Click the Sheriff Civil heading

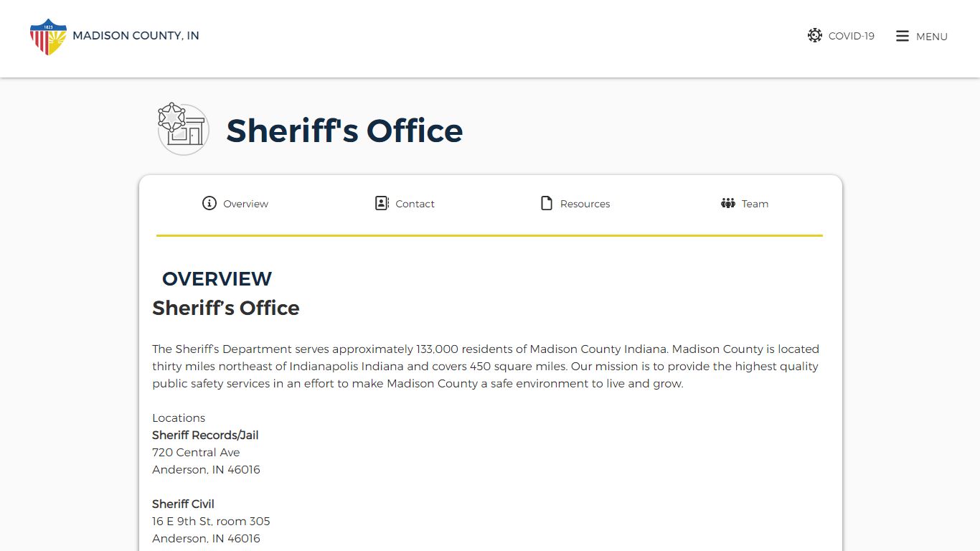coord(183,504)
